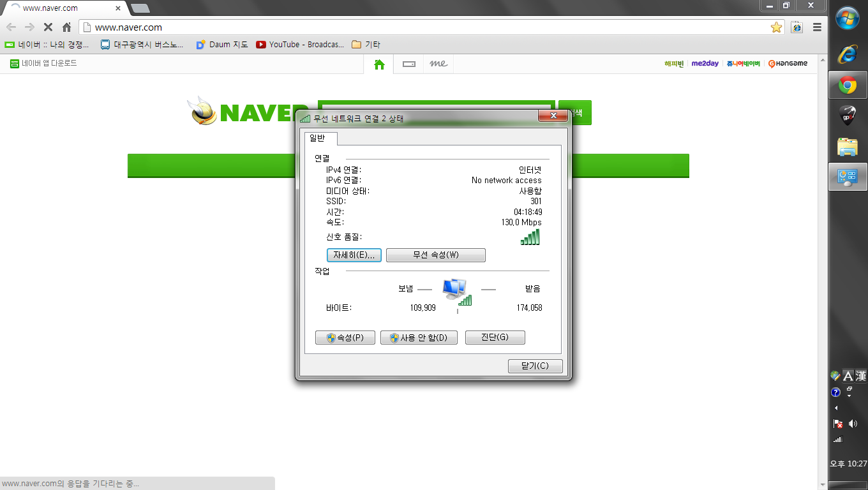Click the volume speaker tray icon
The height and width of the screenshot is (490, 868).
853,424
